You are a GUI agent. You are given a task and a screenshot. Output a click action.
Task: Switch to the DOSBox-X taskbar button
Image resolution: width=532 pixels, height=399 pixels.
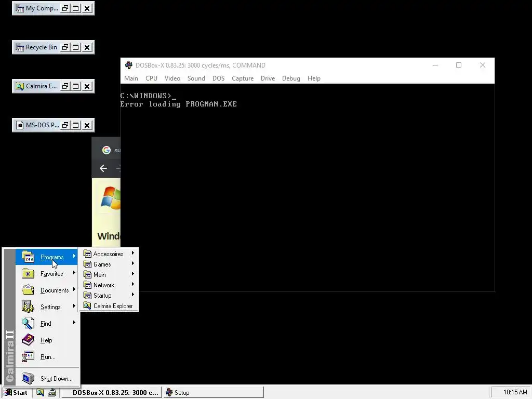pyautogui.click(x=112, y=393)
